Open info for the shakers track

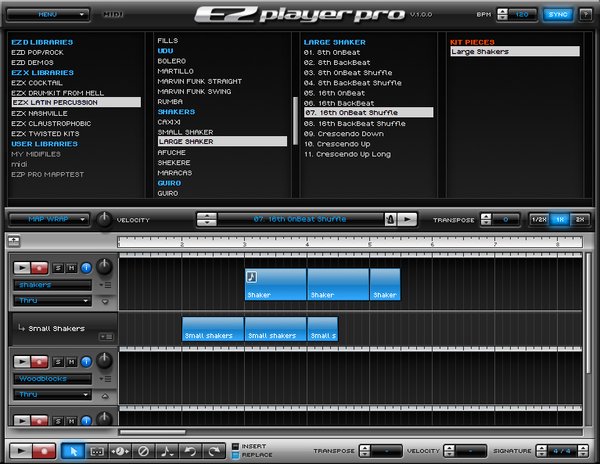click(x=85, y=268)
